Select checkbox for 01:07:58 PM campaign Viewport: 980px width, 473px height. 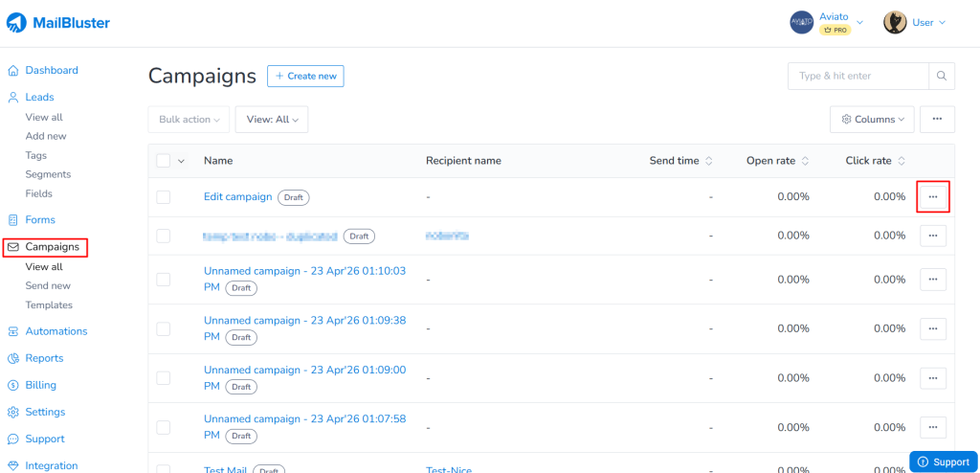(163, 428)
